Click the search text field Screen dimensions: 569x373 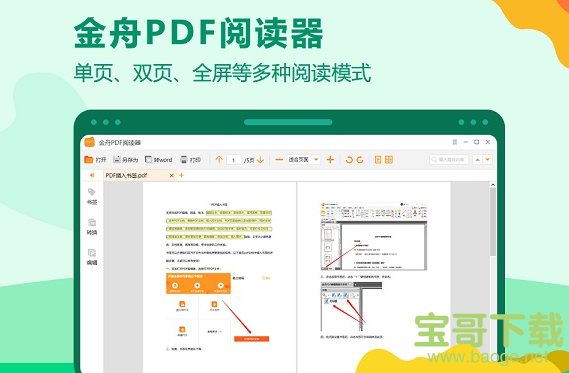pyautogui.click(x=449, y=160)
